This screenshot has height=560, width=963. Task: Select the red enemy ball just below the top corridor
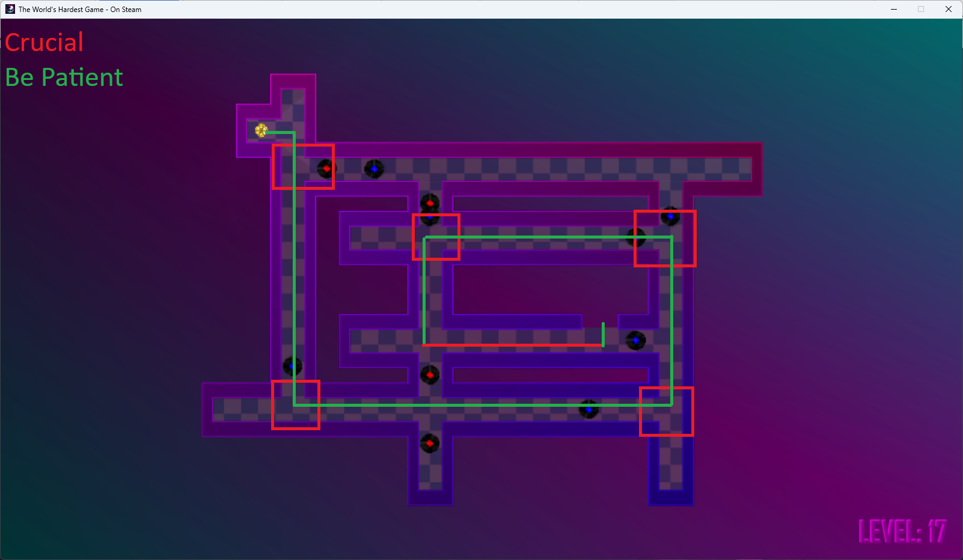click(430, 203)
